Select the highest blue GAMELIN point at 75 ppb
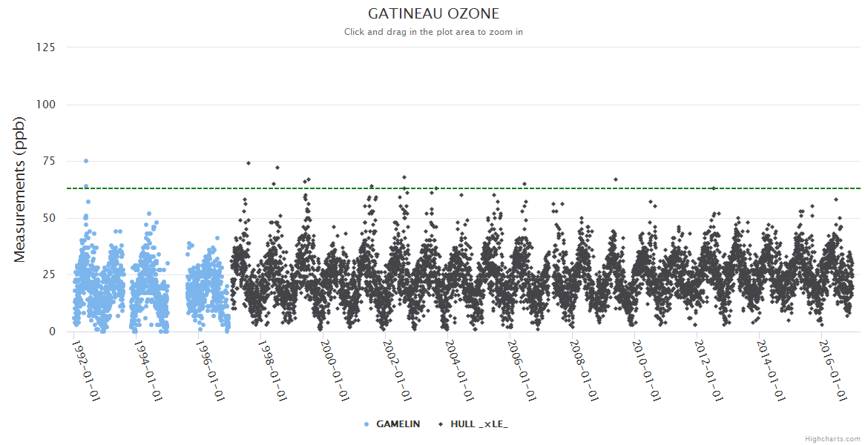 [86, 161]
